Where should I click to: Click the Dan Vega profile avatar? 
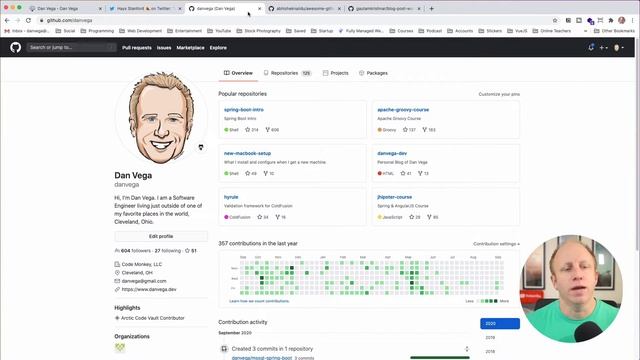[161, 118]
